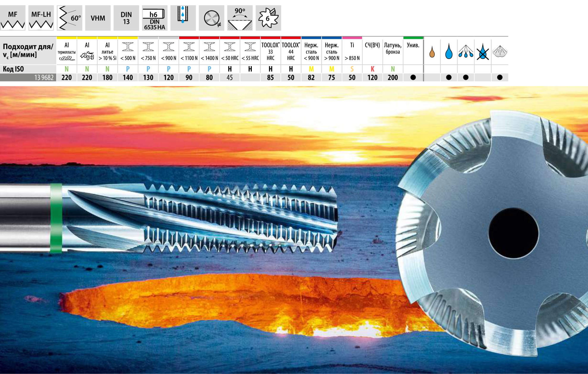This screenshot has height=374, width=588.
Task: Click the MF-LH left-hand thread icon
Action: pyautogui.click(x=41, y=18)
